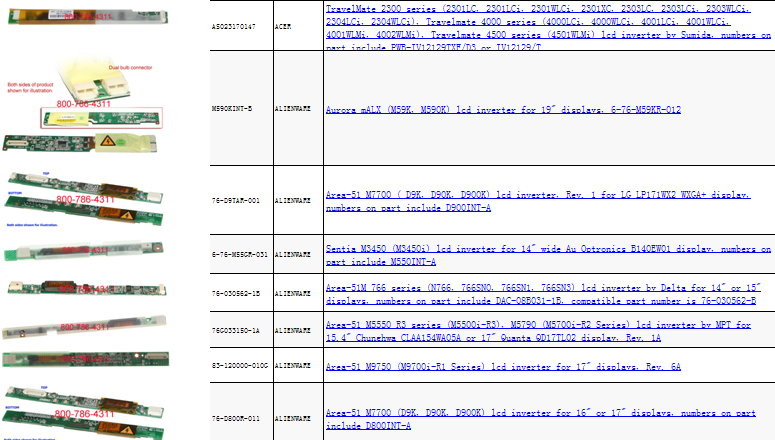This screenshot has height=440, width=775.
Task: Open the Area-51M 766 series Delta inverter link
Action: [x=543, y=294]
